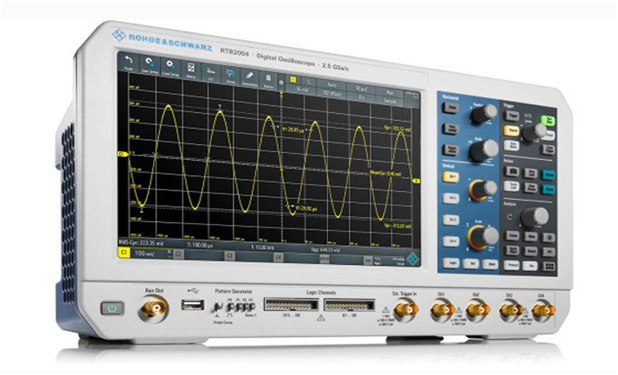This screenshot has height=375, width=618.
Task: Tap the Annotation pencil icon
Action: point(249,78)
